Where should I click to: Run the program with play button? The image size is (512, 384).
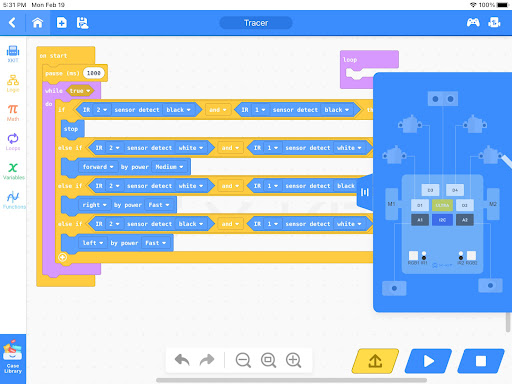[x=428, y=361]
